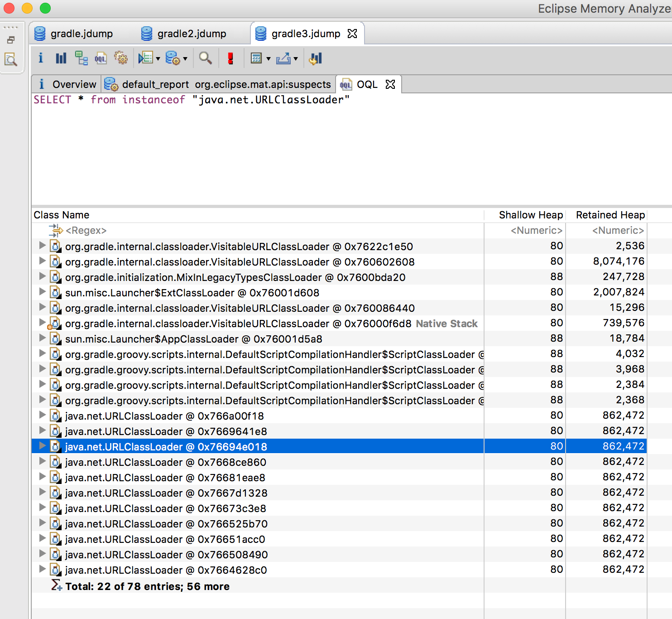Open the heap dump overview info icon

pyautogui.click(x=41, y=58)
